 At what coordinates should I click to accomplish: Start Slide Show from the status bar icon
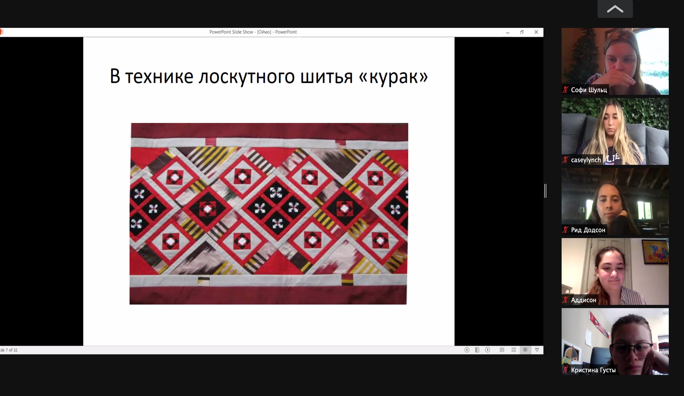pos(537,350)
